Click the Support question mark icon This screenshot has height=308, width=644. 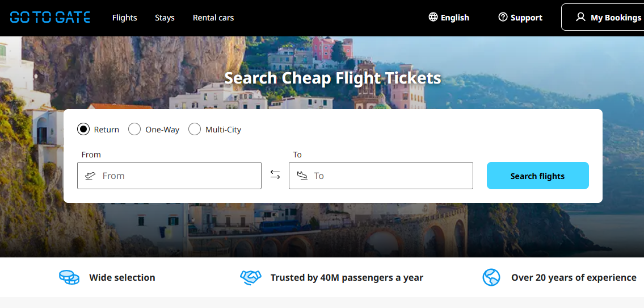[x=503, y=17]
